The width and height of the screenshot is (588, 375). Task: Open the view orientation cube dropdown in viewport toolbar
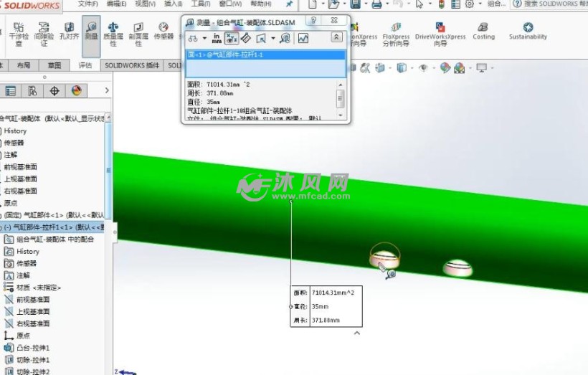(381, 68)
